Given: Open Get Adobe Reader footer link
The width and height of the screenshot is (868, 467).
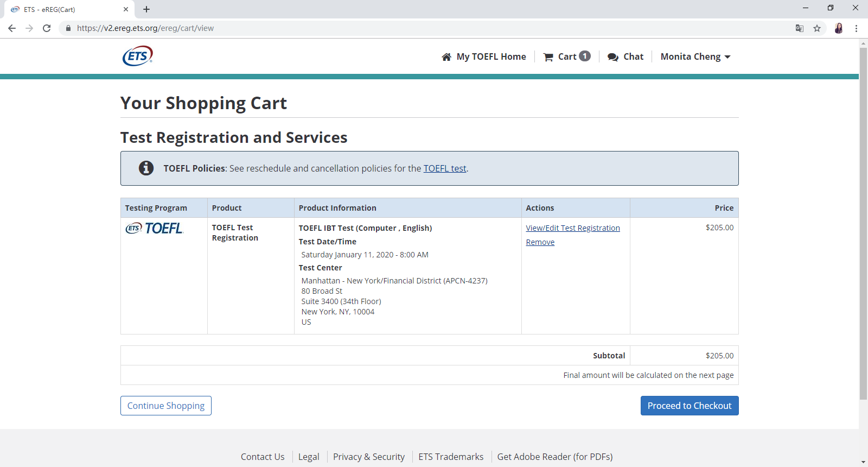Looking at the screenshot, I should coord(555,457).
